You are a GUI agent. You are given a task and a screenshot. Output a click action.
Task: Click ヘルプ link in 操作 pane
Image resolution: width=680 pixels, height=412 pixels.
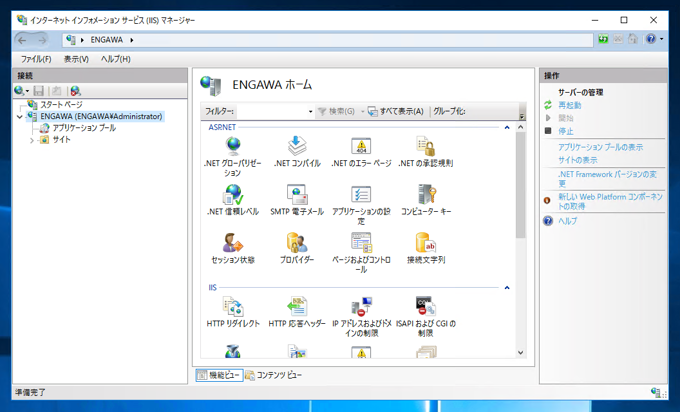[x=568, y=221]
